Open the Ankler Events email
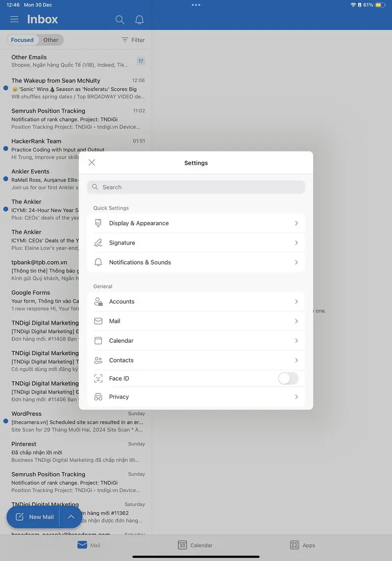Image resolution: width=392 pixels, height=561 pixels. pyautogui.click(x=39, y=179)
